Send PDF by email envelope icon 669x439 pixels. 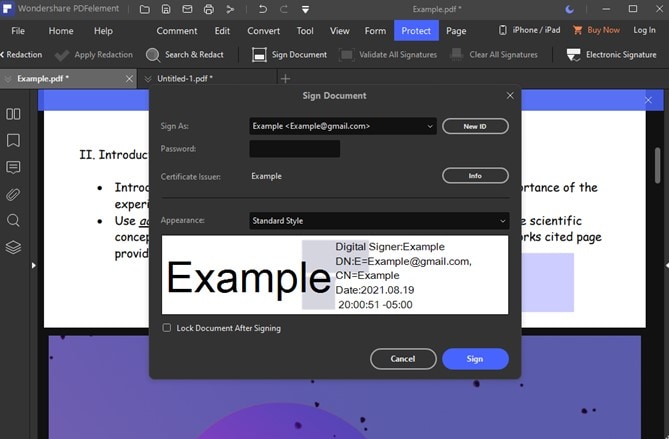tap(187, 9)
